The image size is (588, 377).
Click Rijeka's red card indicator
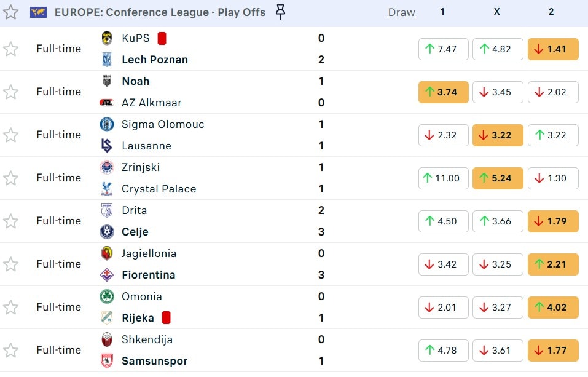click(166, 318)
